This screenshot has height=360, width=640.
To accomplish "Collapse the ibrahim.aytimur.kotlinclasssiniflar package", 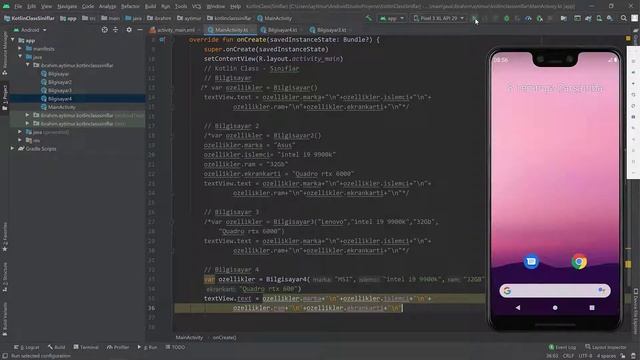I will pyautogui.click(x=27, y=65).
